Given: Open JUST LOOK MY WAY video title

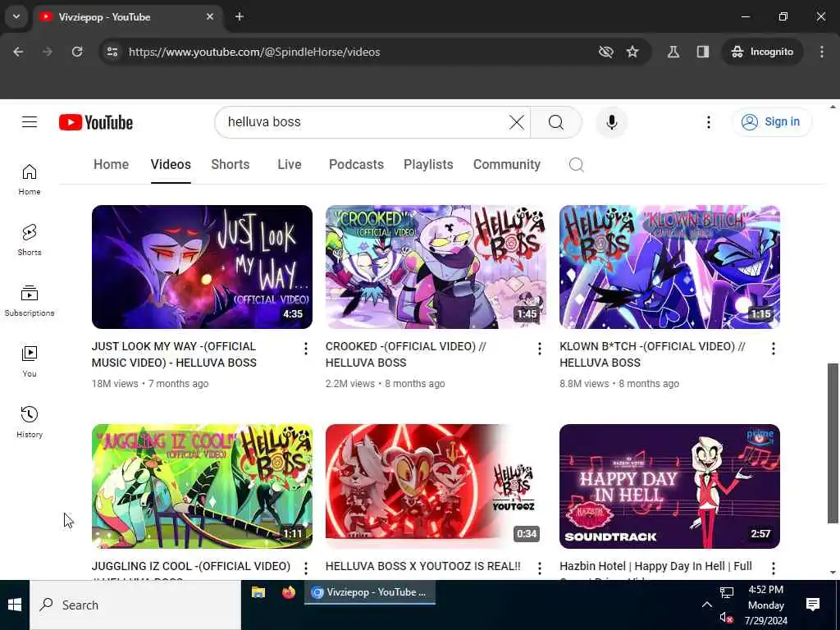Looking at the screenshot, I should pos(174,354).
